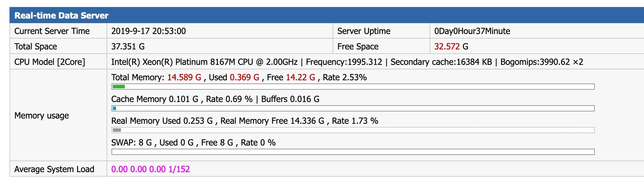Click the empty SWAP usage bar
The image size is (644, 183).
353,152
